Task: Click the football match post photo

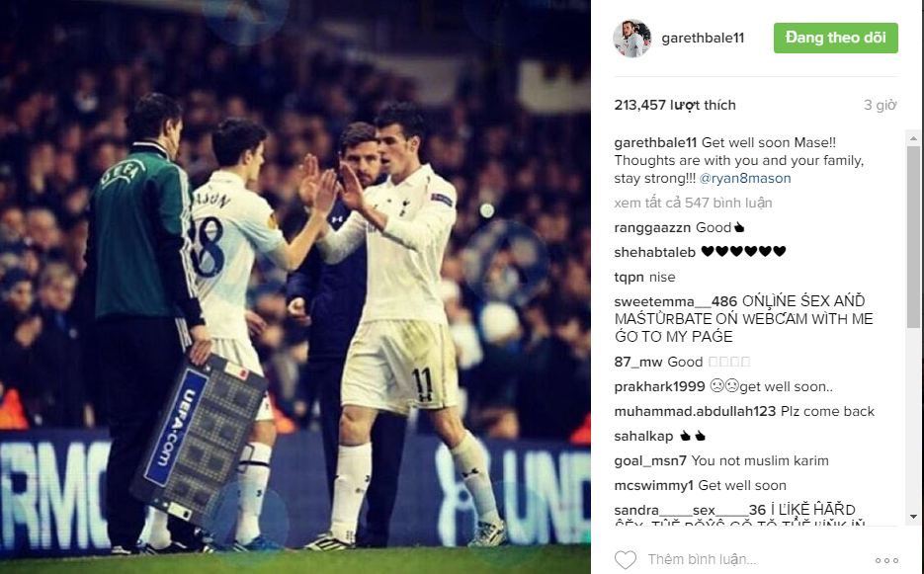Action: (295, 287)
